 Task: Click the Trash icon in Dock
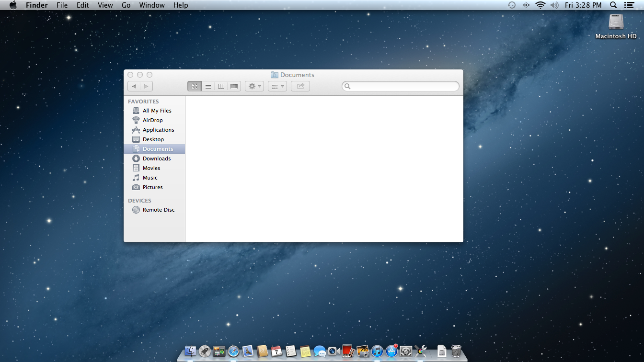coord(456,351)
